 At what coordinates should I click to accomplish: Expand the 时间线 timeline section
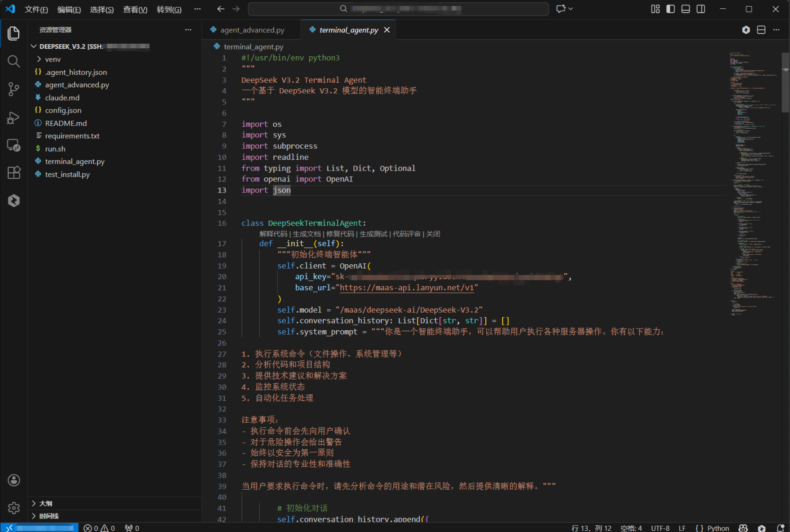(49, 516)
